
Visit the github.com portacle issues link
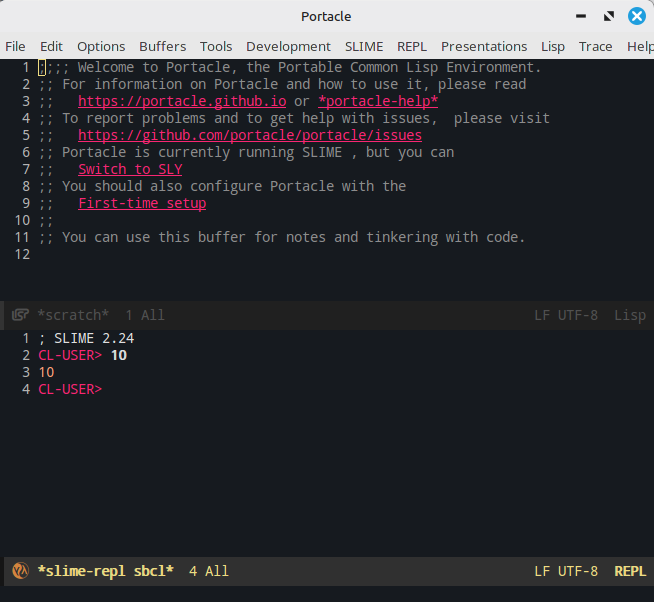(250, 135)
